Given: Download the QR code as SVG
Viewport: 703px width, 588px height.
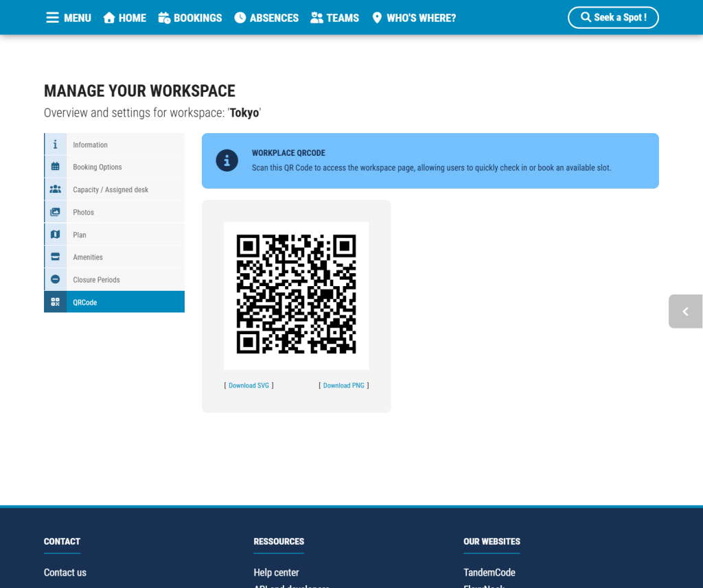Looking at the screenshot, I should coord(249,386).
